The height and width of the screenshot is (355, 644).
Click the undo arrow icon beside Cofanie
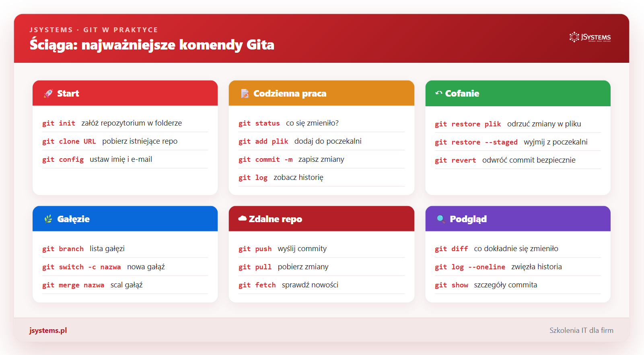[x=439, y=93]
